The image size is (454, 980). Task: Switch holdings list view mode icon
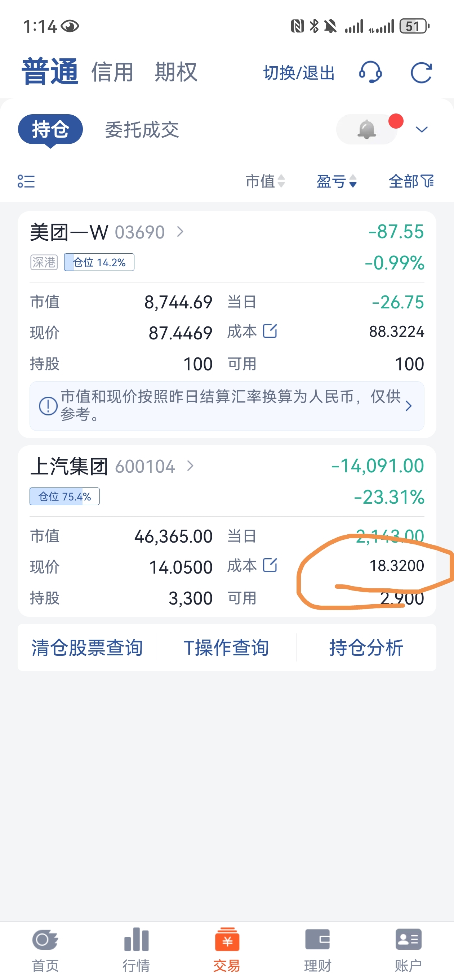pyautogui.click(x=26, y=181)
